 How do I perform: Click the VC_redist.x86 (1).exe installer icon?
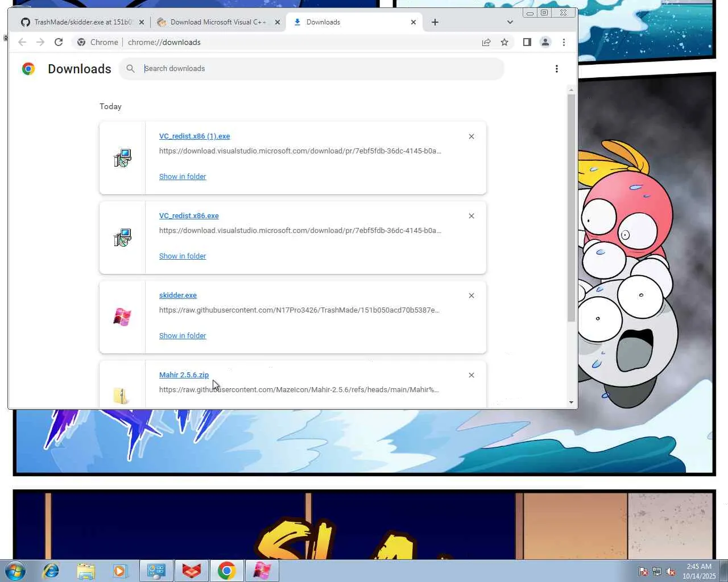coord(122,158)
